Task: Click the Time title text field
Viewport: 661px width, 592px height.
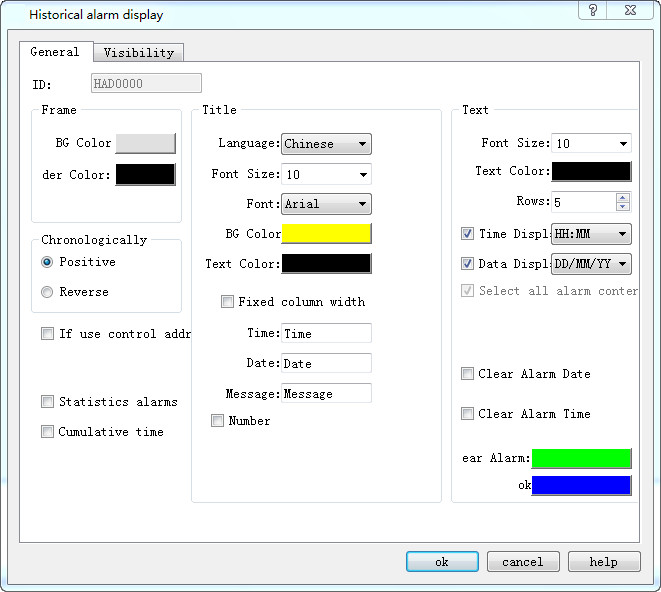Action: tap(326, 333)
